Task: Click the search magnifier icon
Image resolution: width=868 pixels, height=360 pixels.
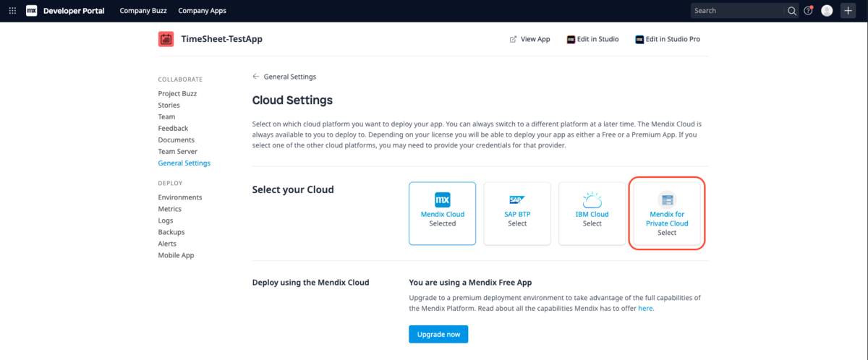Action: point(792,11)
